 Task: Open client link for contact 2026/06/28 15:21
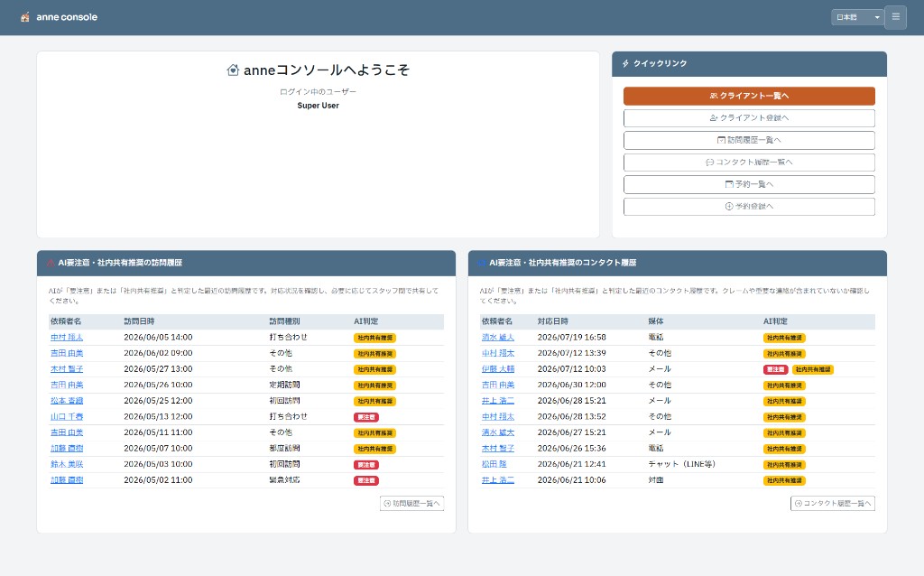[x=498, y=401]
